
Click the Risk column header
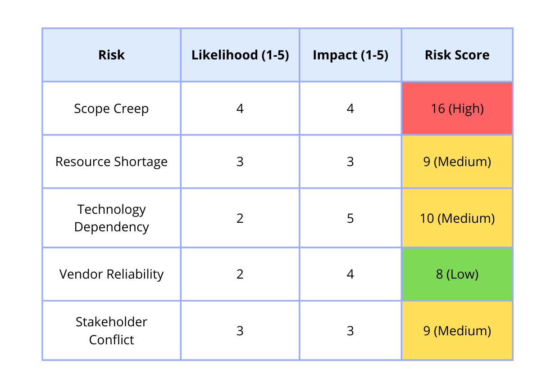pos(111,55)
